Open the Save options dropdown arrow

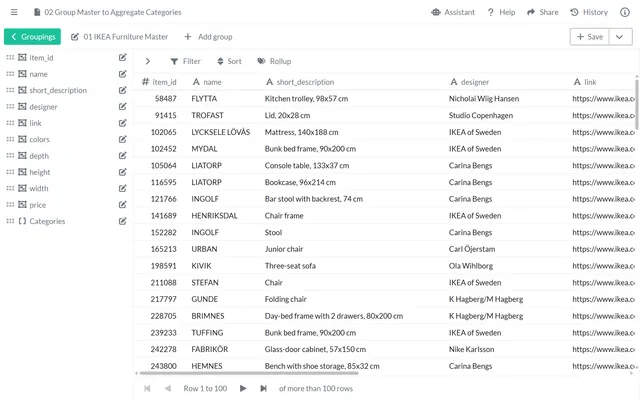tap(621, 37)
